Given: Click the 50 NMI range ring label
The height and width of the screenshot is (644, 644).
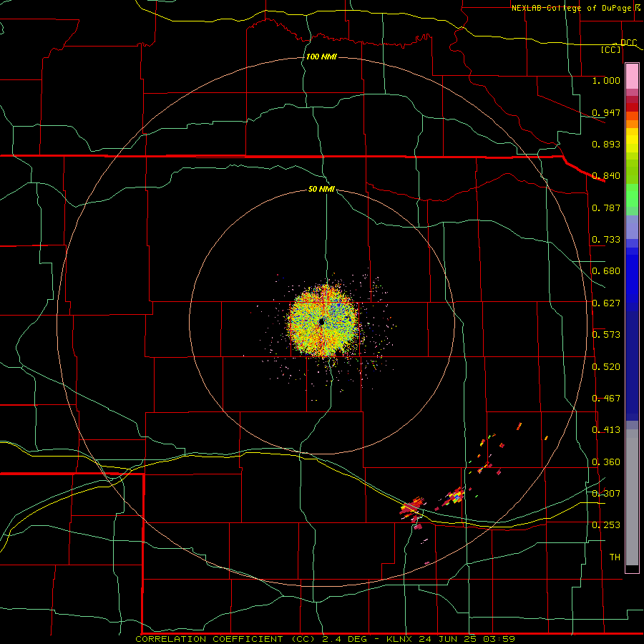Looking at the screenshot, I should 321,190.
